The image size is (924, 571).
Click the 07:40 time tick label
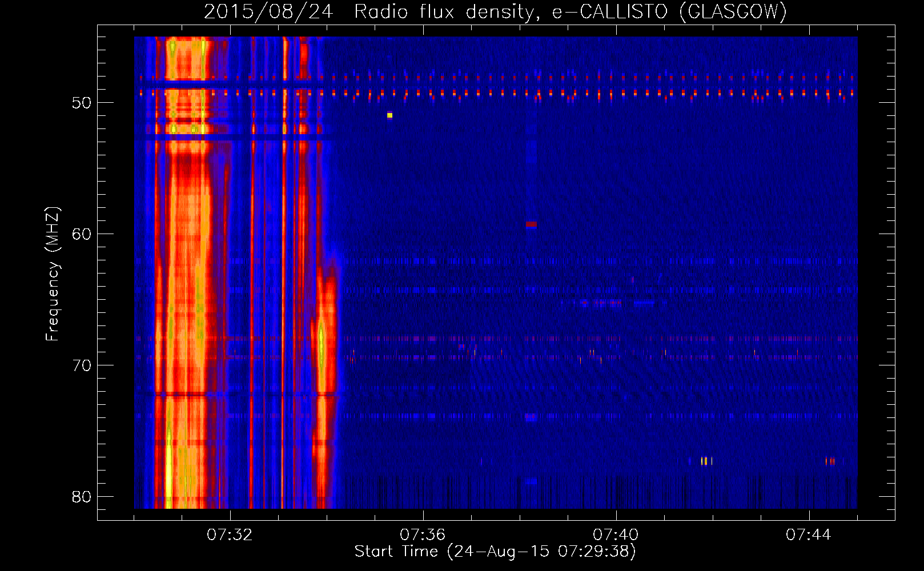[x=616, y=535]
